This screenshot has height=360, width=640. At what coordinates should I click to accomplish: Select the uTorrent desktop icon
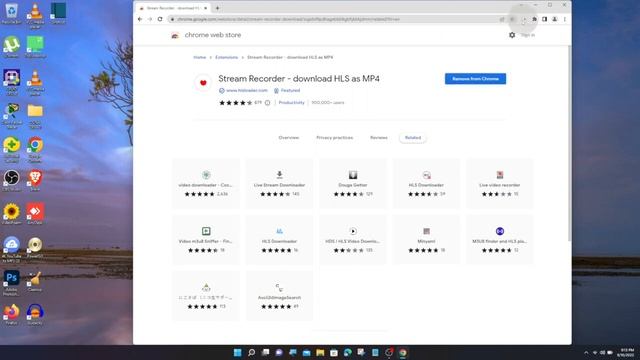[x=11, y=47]
